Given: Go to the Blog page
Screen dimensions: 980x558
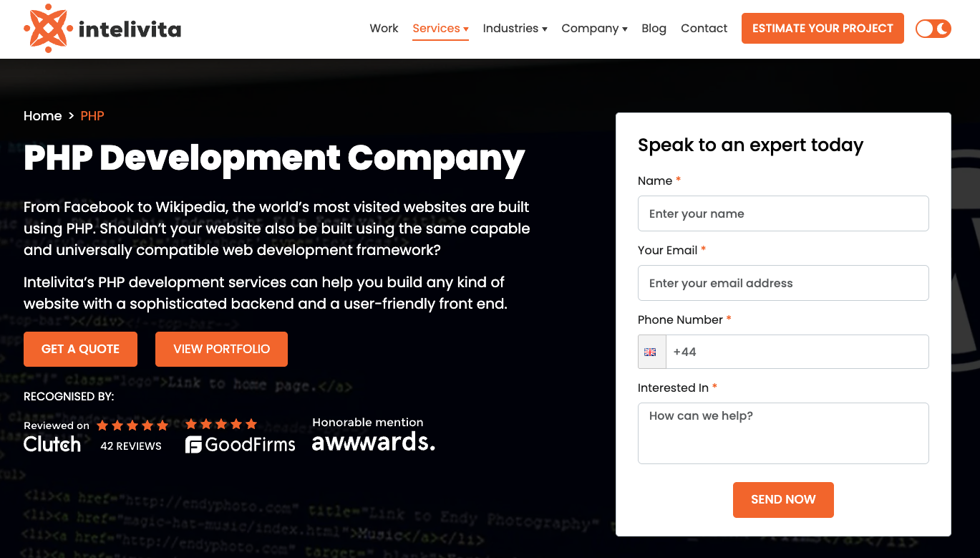Looking at the screenshot, I should point(654,29).
